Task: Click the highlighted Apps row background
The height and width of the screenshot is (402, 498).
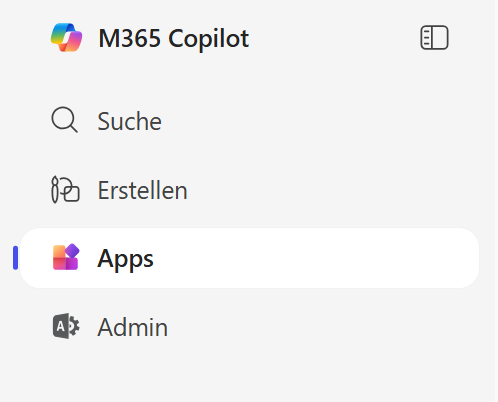Action: coord(249,258)
